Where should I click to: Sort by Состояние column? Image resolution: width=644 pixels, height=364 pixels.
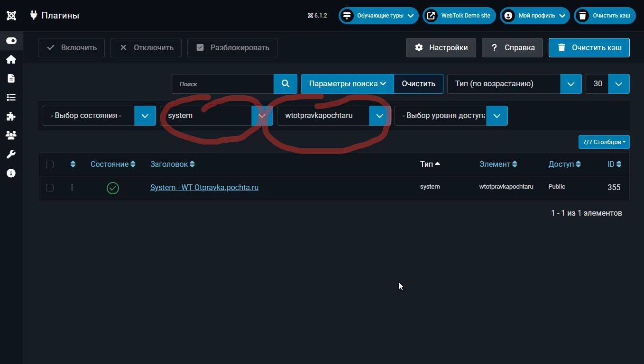tap(113, 164)
